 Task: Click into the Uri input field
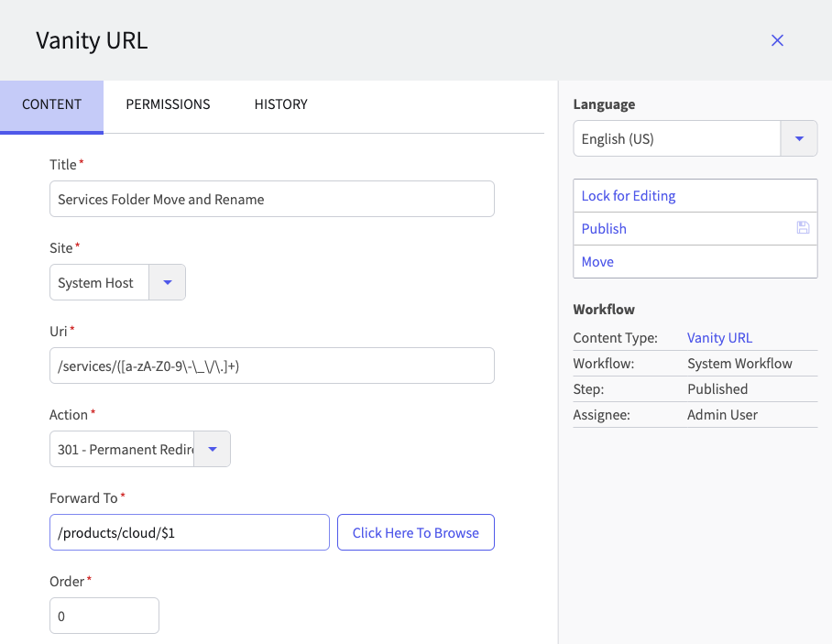tap(271, 366)
